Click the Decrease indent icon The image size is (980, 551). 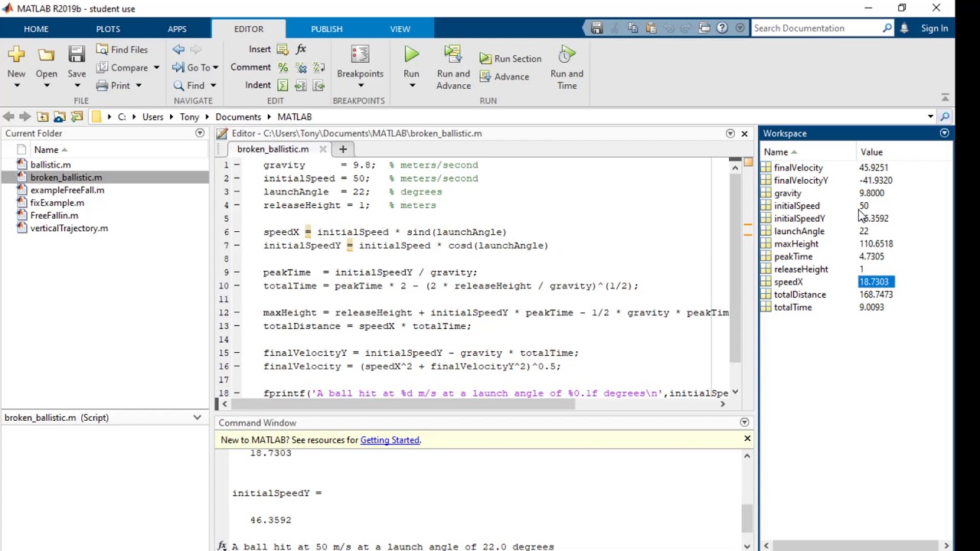coord(318,85)
